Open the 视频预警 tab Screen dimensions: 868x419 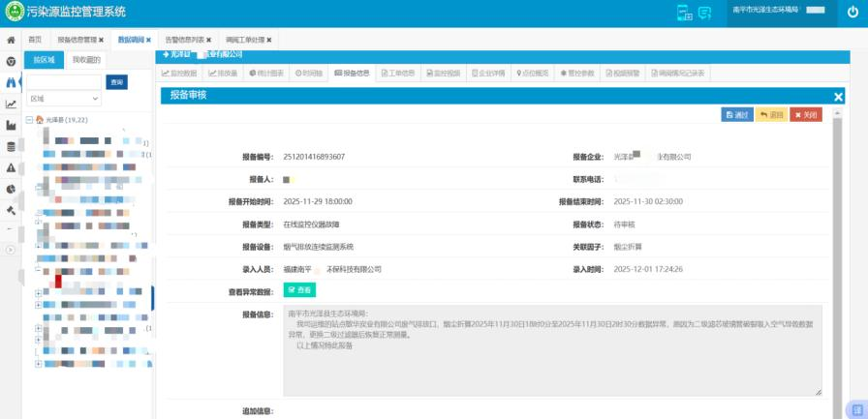623,73
